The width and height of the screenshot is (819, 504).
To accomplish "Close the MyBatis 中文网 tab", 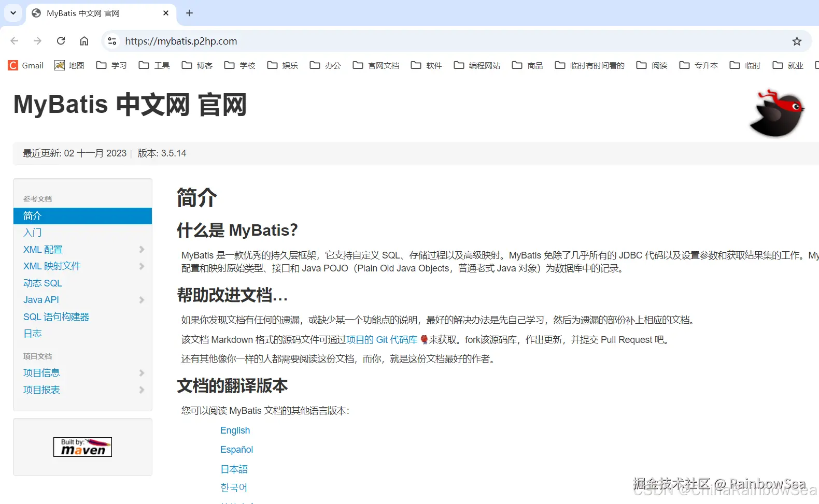I will coord(166,13).
